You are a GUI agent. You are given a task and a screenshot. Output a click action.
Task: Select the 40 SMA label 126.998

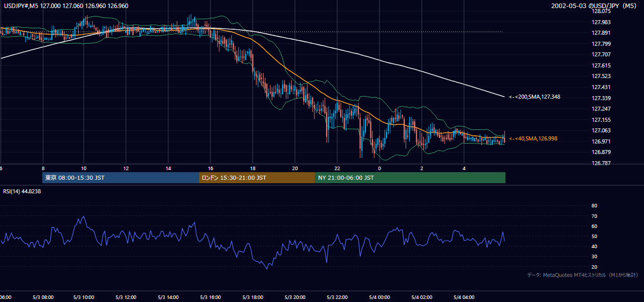click(x=533, y=138)
